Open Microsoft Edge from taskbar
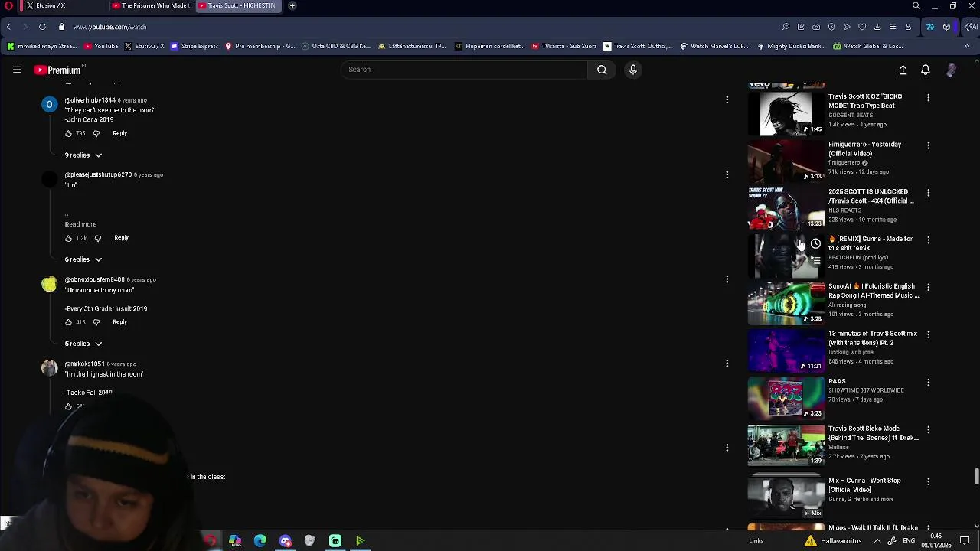980x551 pixels. click(260, 541)
